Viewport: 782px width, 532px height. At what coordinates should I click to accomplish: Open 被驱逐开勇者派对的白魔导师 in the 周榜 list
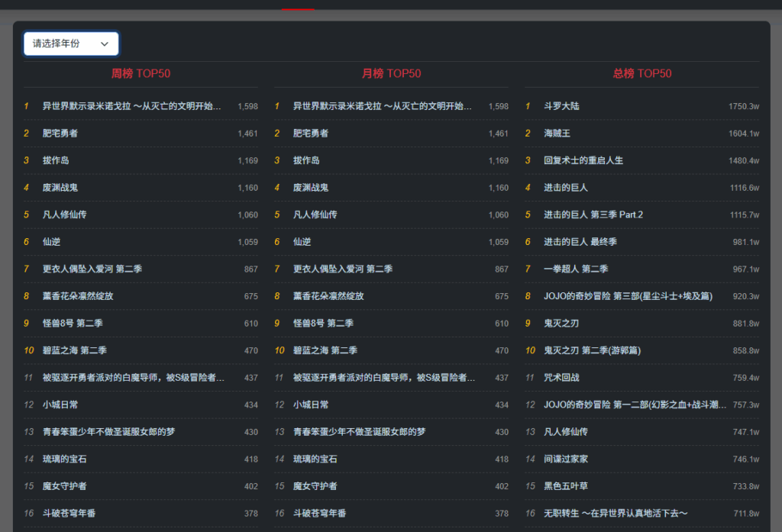point(133,377)
